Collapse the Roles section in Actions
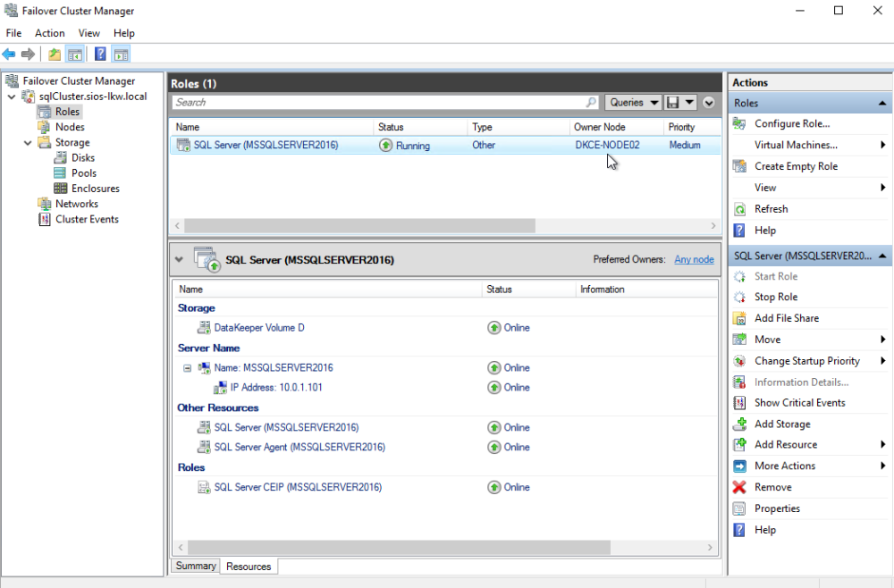Image resolution: width=894 pixels, height=588 pixels. pyautogui.click(x=882, y=103)
